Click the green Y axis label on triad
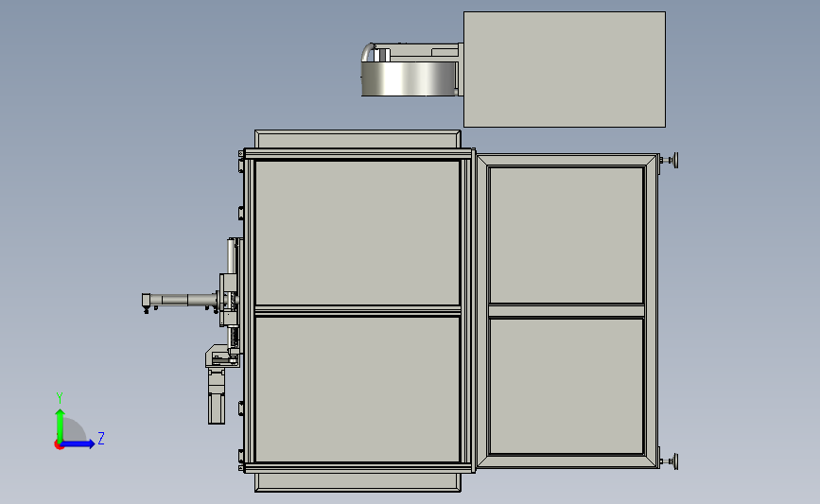 (x=60, y=398)
